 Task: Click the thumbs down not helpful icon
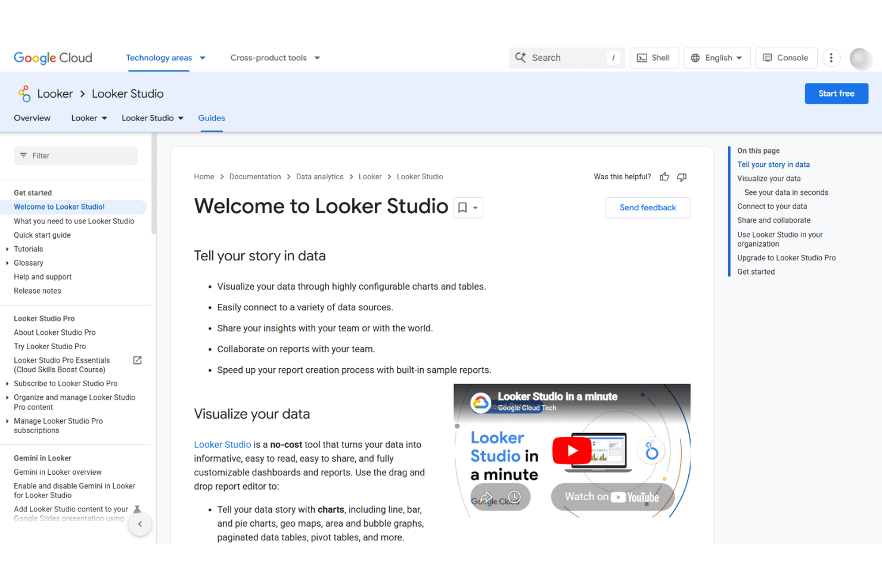pos(682,177)
